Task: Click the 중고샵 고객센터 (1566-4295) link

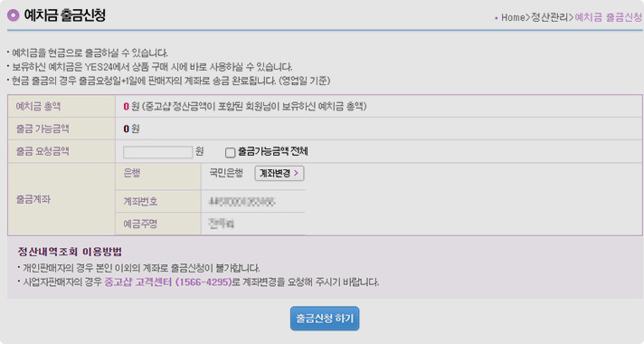Action: pos(168,282)
